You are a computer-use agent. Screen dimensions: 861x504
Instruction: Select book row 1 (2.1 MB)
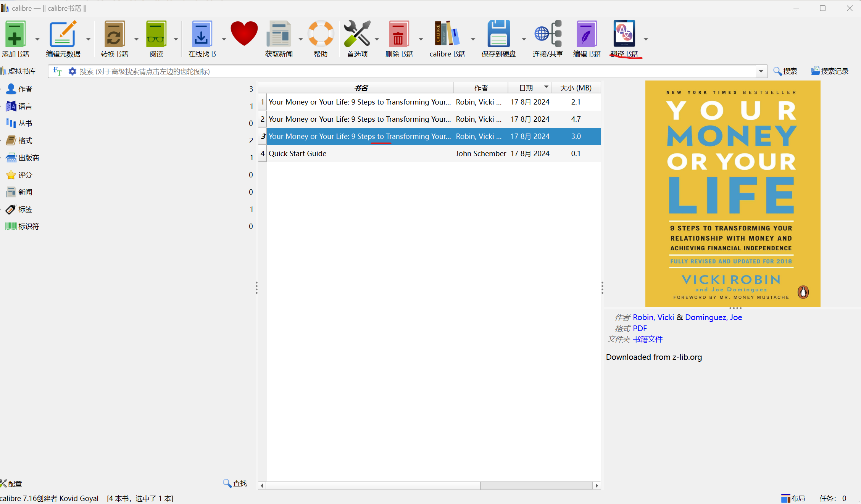tap(434, 102)
